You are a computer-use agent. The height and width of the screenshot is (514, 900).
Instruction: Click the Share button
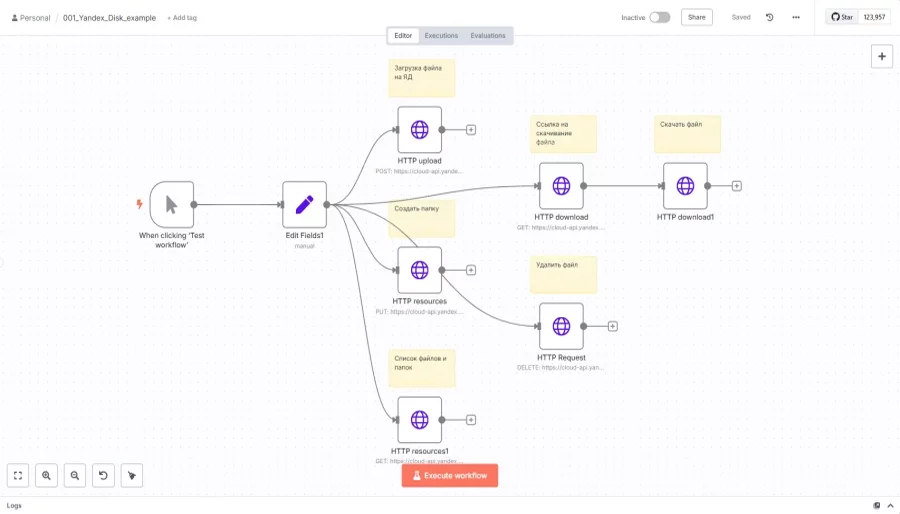(696, 17)
